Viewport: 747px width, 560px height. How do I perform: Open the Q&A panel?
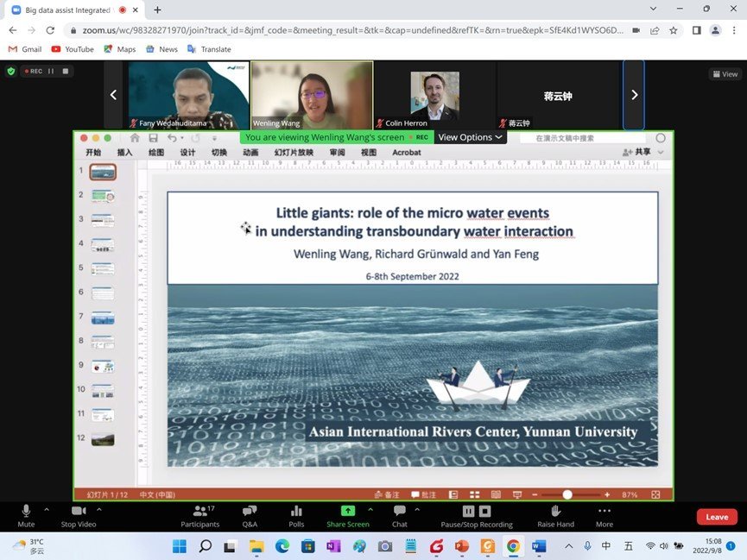[250, 516]
